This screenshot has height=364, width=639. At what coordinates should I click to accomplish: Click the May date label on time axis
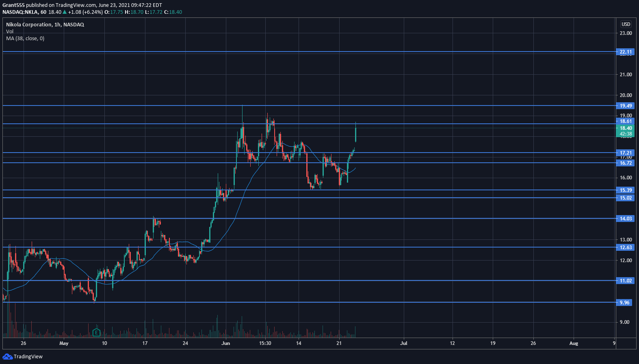(64, 343)
